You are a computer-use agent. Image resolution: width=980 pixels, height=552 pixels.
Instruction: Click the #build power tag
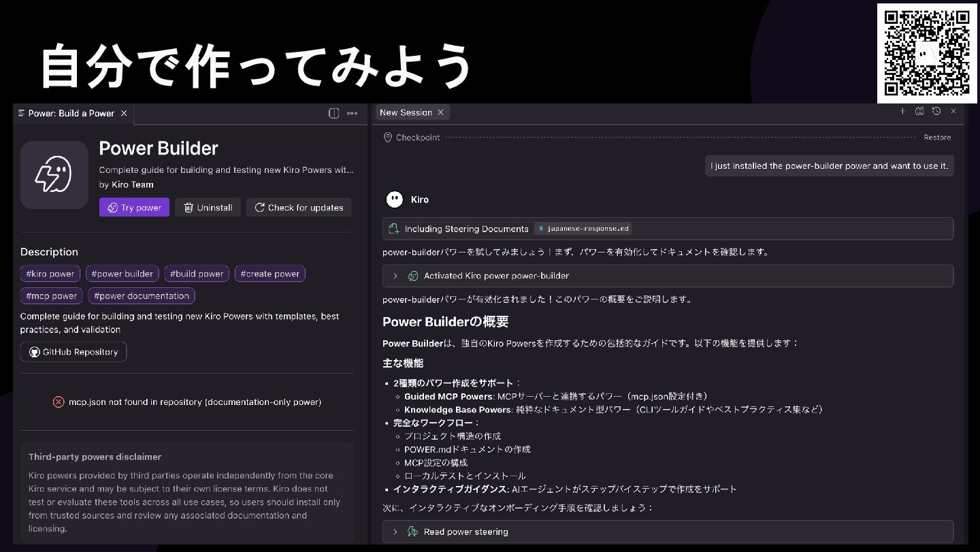point(197,274)
